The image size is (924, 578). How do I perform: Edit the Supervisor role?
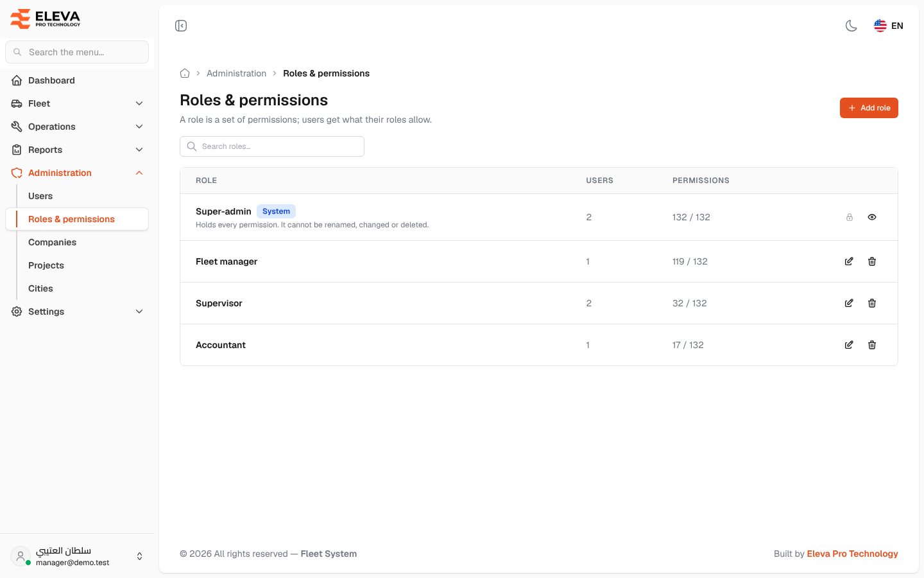tap(849, 303)
